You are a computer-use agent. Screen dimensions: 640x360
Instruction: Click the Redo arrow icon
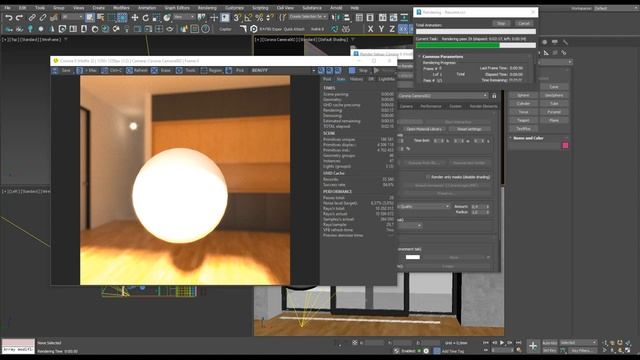click(19, 18)
